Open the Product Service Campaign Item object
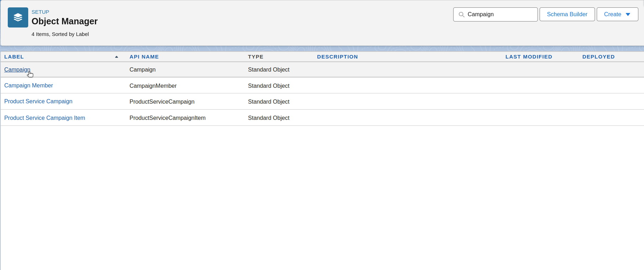Screen dimensions: 644x270 point(44,118)
